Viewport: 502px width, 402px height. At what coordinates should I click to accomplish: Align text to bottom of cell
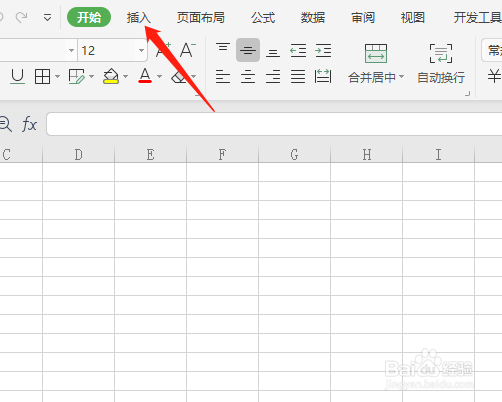click(273, 52)
